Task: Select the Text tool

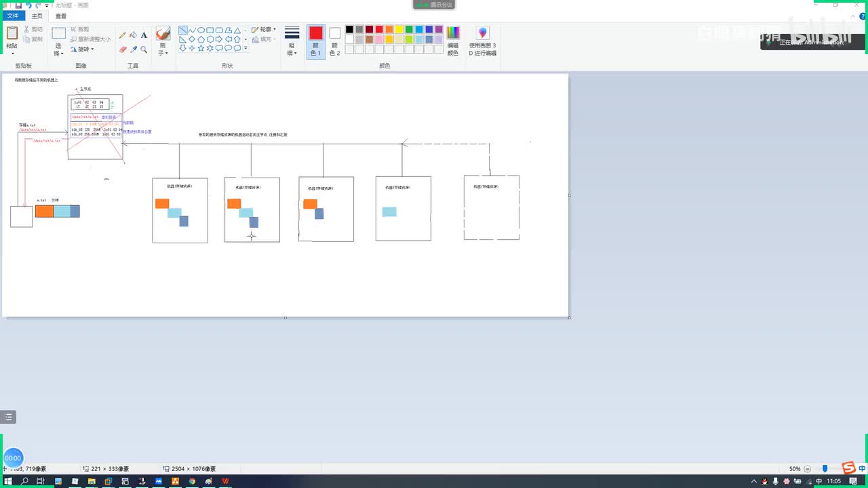Action: click(144, 35)
